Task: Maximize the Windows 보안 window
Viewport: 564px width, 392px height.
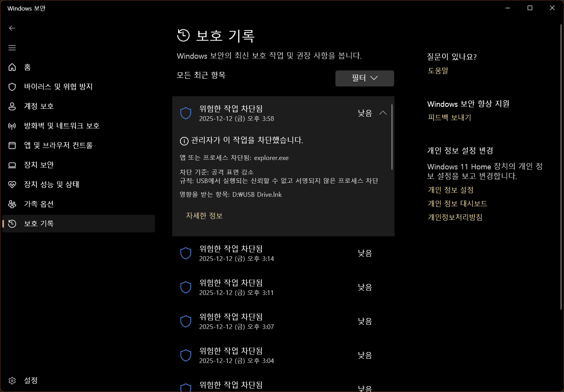Action: tap(530, 8)
